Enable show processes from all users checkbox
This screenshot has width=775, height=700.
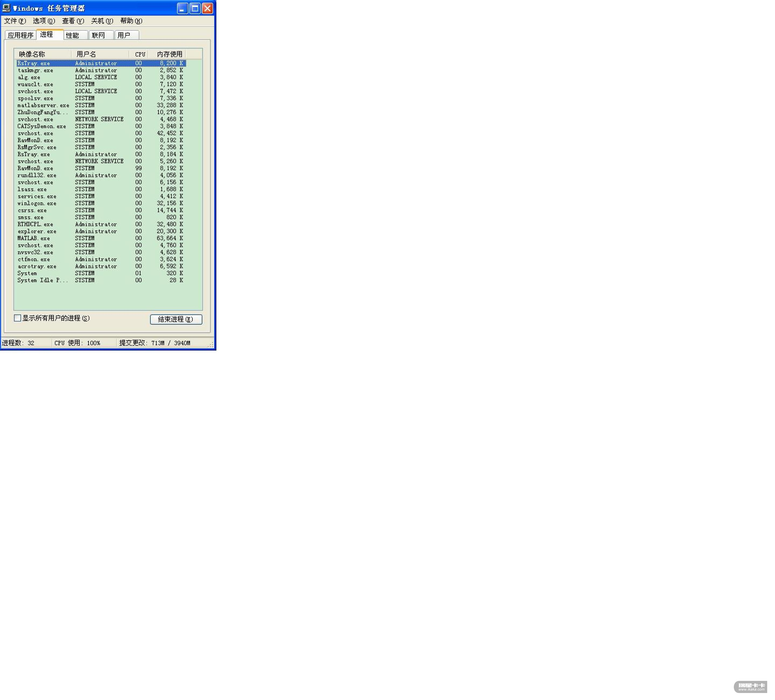18,318
